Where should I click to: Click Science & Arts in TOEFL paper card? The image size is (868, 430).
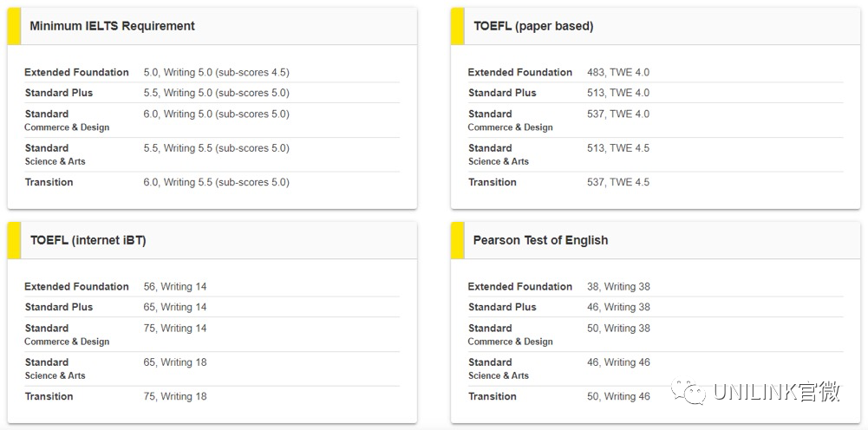[x=499, y=161]
